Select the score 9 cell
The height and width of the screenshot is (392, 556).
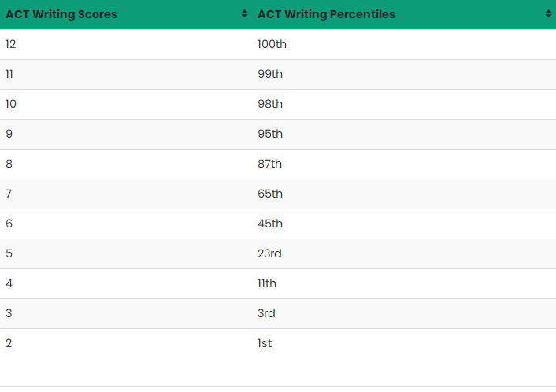coord(126,134)
